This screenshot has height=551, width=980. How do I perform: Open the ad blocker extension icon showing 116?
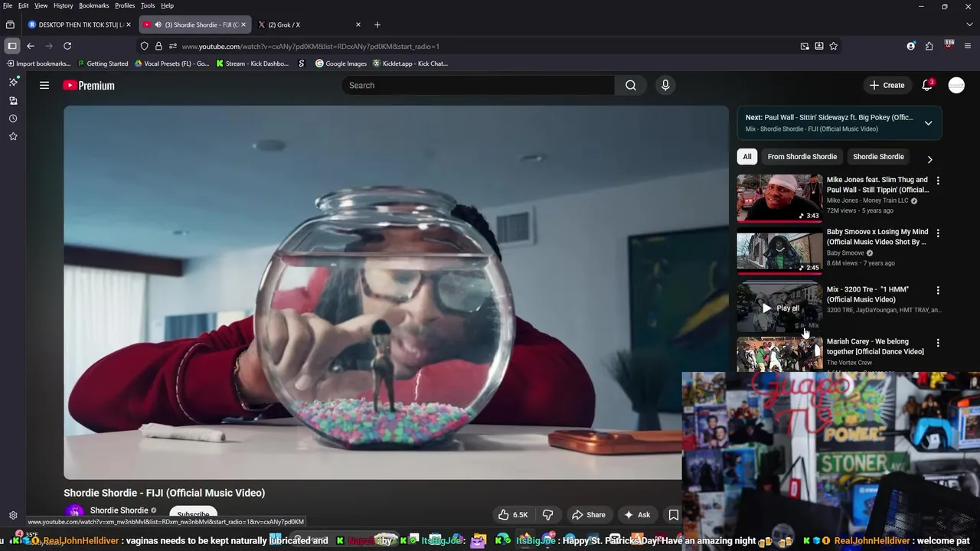[x=949, y=45]
